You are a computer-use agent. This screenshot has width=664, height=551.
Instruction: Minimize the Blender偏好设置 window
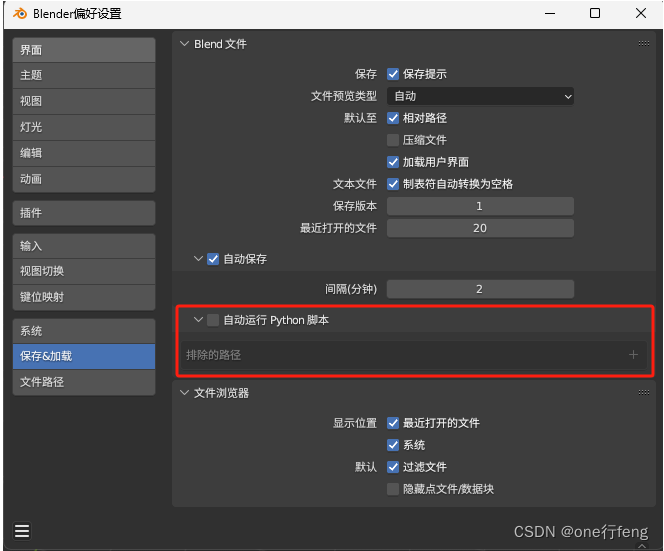pos(550,14)
